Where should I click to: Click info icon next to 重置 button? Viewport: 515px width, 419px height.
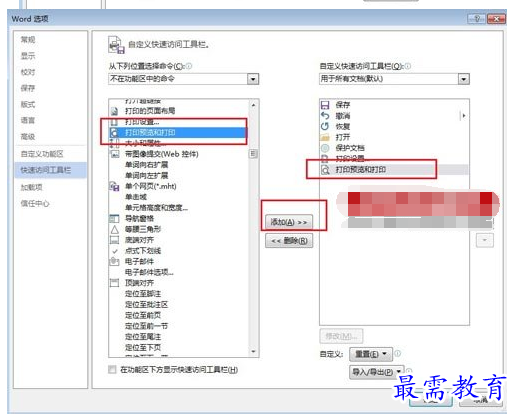(397, 353)
